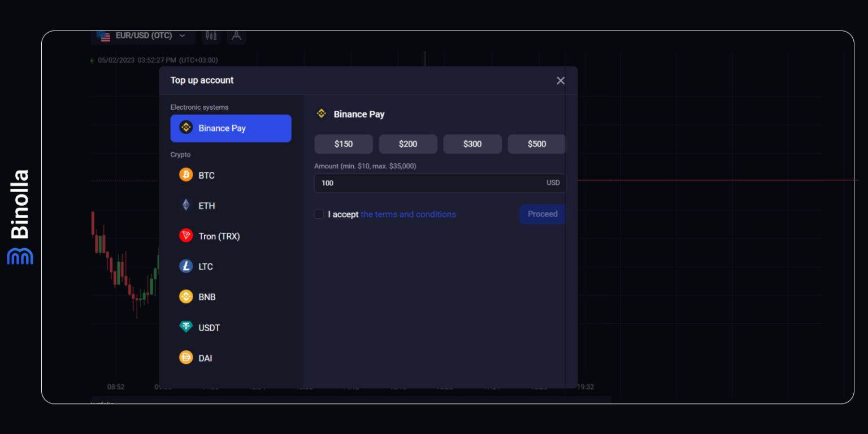Choose USDT for the deposit
Viewport: 868px width, 434px height.
(x=208, y=327)
